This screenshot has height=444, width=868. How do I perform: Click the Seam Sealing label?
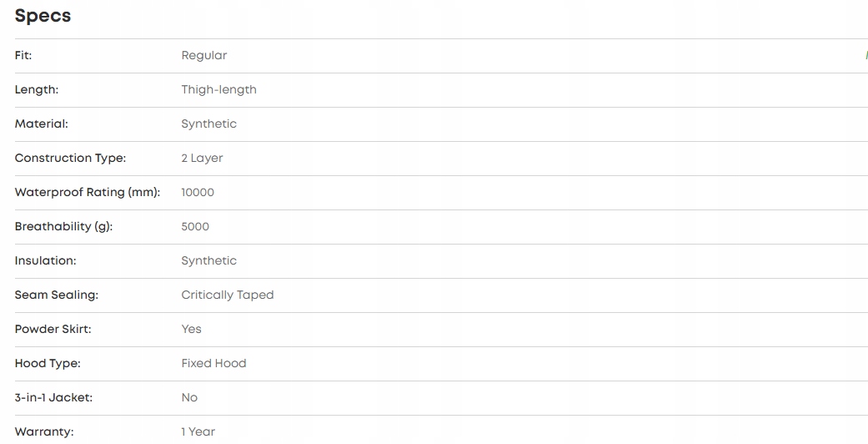56,295
